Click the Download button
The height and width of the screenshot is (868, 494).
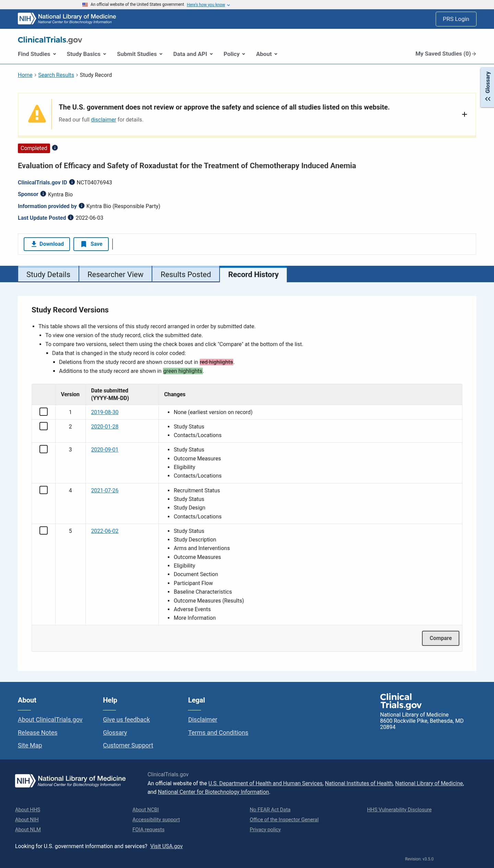click(x=47, y=244)
